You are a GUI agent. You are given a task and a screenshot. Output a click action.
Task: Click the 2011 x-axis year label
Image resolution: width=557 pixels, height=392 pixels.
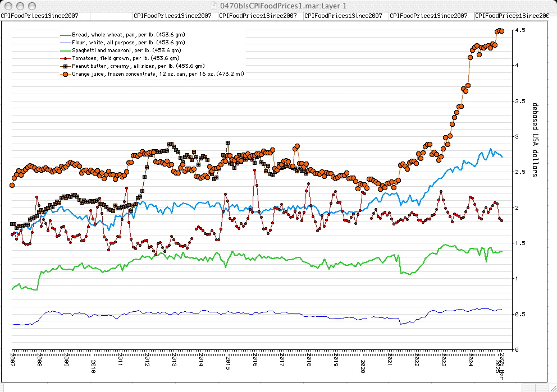[x=120, y=359]
